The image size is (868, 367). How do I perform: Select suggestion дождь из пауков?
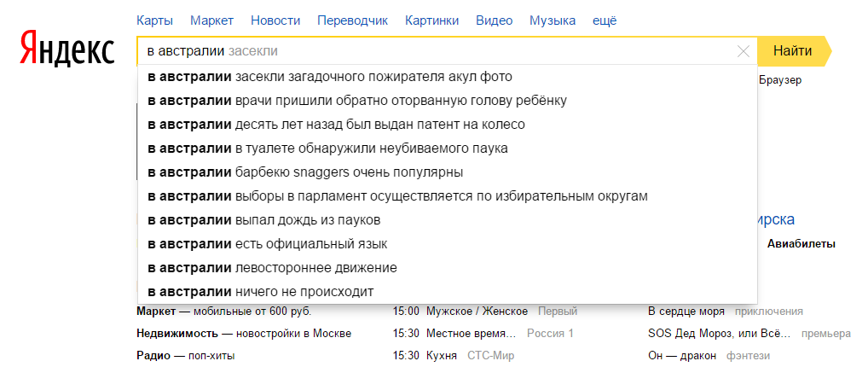(x=448, y=220)
